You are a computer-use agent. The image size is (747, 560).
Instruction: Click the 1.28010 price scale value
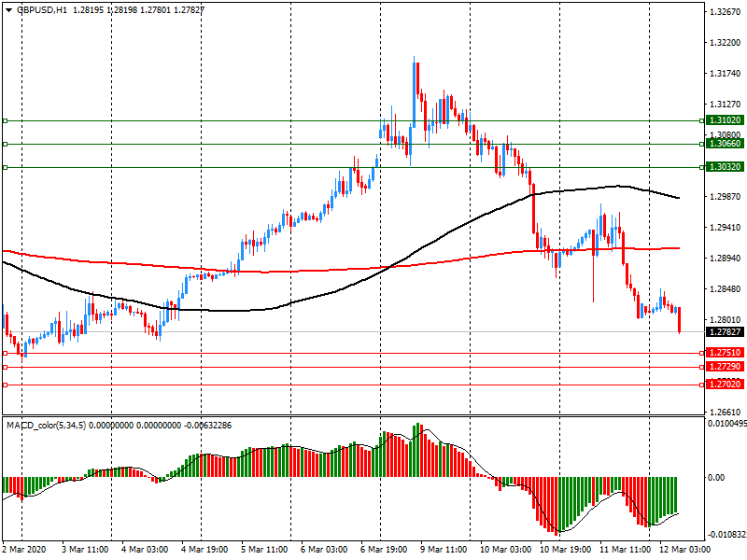pyautogui.click(x=726, y=320)
